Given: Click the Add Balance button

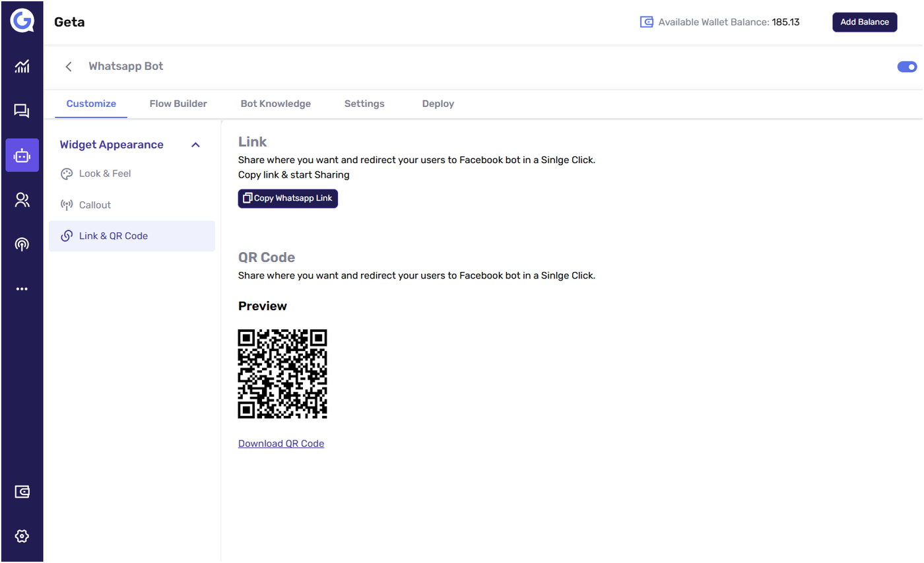Looking at the screenshot, I should (x=865, y=22).
